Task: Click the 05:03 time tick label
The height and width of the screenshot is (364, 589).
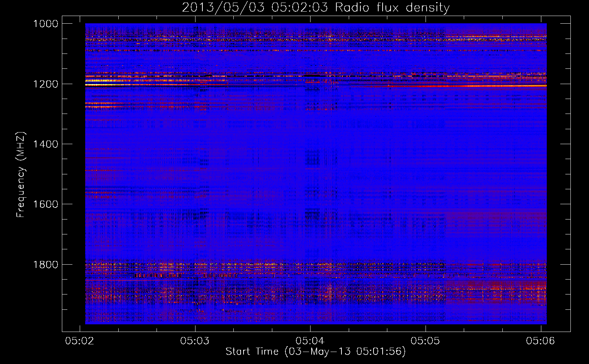Action: pos(195,341)
